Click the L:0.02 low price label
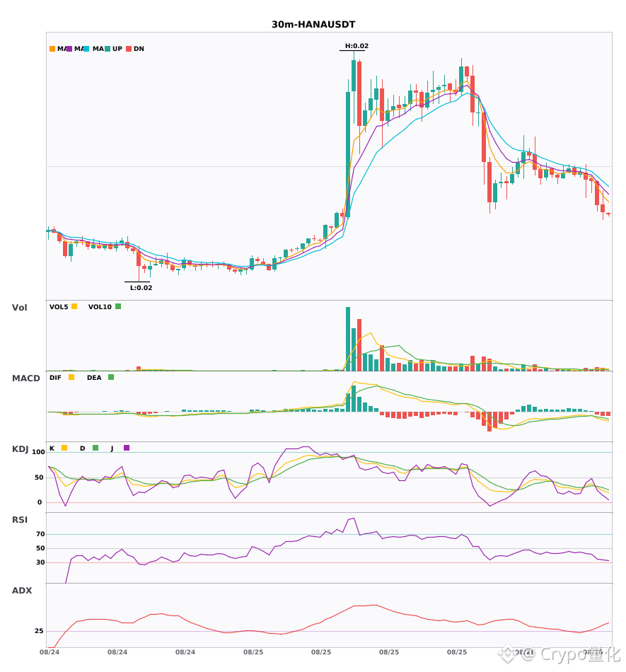Screen dimensions: 626x672 coord(141,288)
